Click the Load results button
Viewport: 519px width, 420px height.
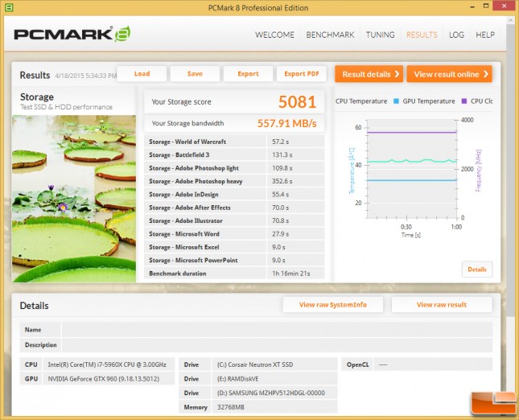(x=142, y=74)
